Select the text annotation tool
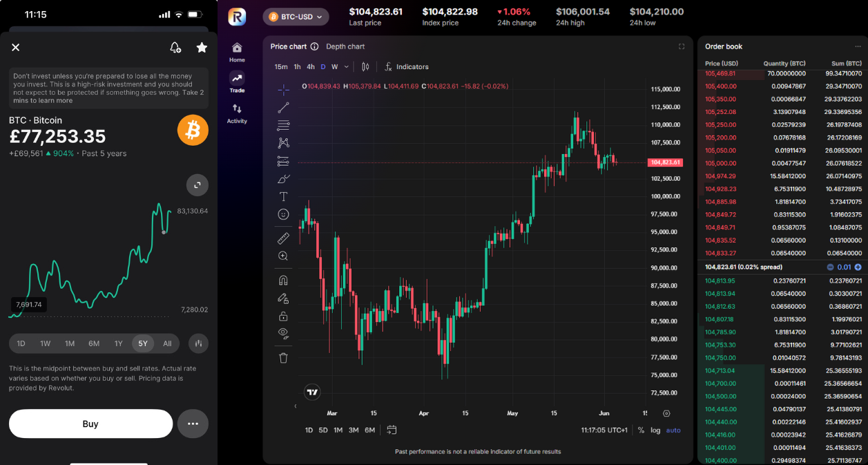868x465 pixels. coord(283,197)
